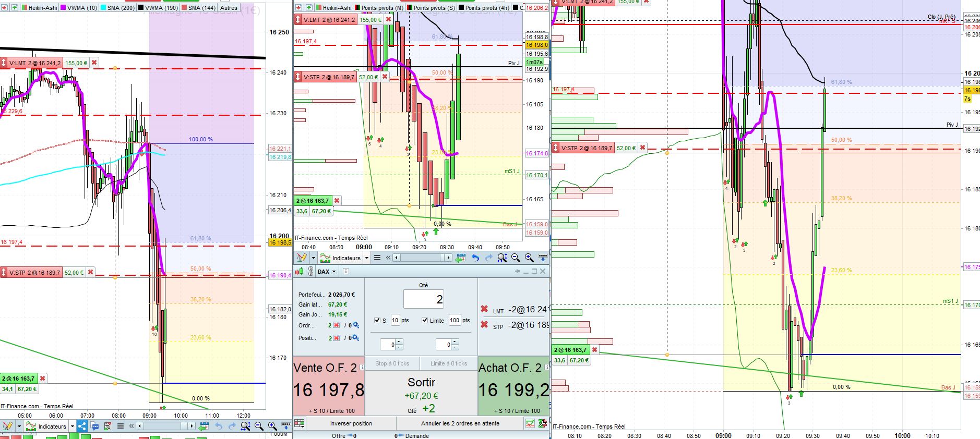Screen dimensions: 980x439
Task: Click the candlestick chart icon in order panel
Action: 300,271
